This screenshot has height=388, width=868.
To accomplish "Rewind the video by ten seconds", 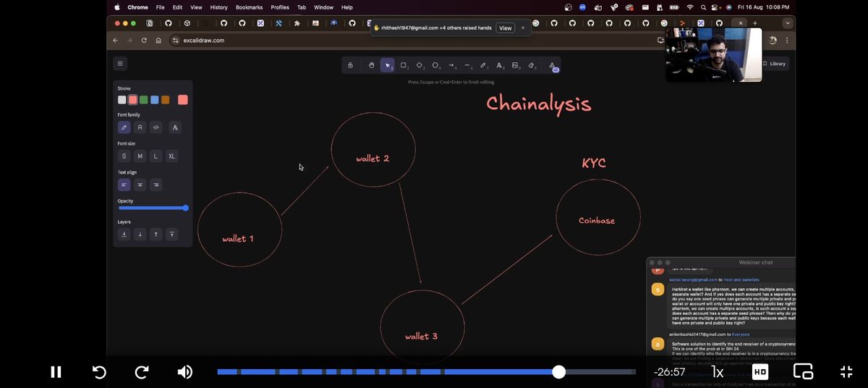I will tap(100, 372).
